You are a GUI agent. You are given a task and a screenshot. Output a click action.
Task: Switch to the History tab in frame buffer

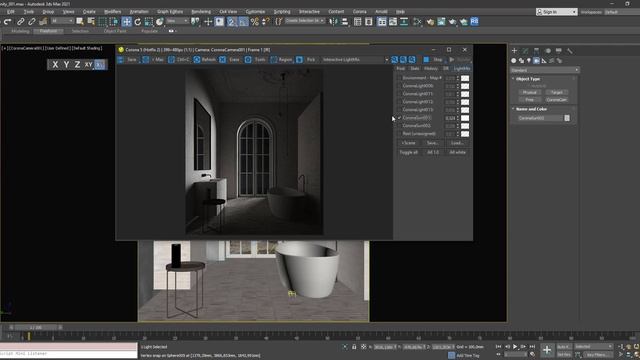point(431,69)
